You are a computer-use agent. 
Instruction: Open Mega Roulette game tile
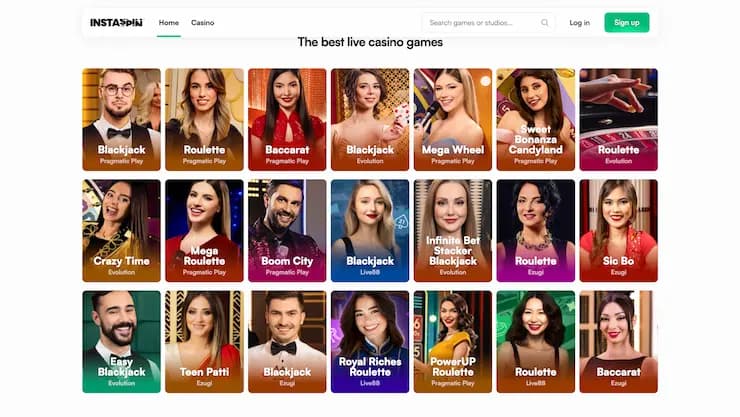204,231
